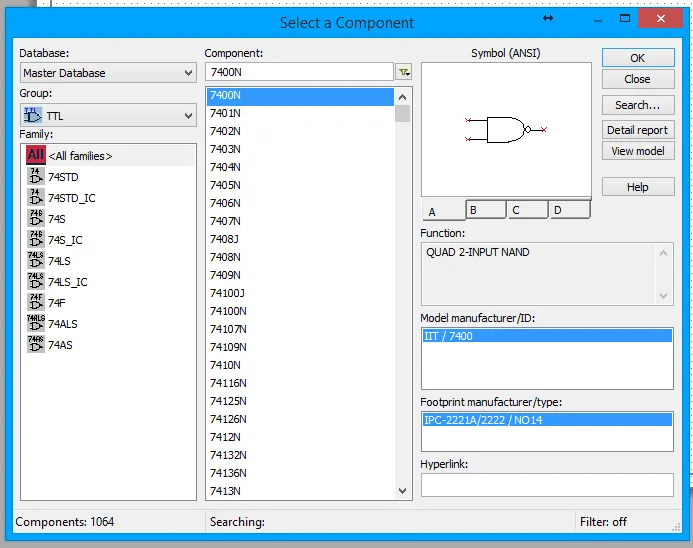This screenshot has width=693, height=548.
Task: Select the All families icon
Action: click(x=36, y=155)
